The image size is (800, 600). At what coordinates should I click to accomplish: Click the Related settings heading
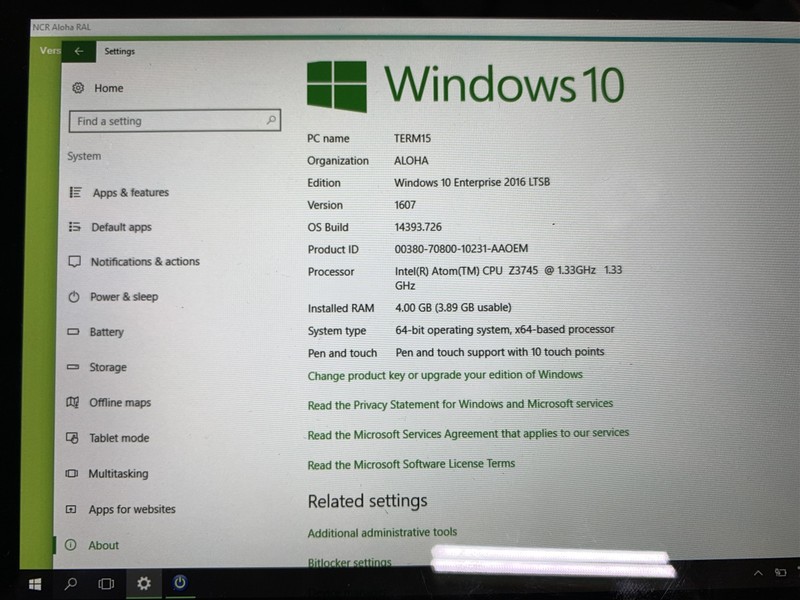click(x=367, y=502)
